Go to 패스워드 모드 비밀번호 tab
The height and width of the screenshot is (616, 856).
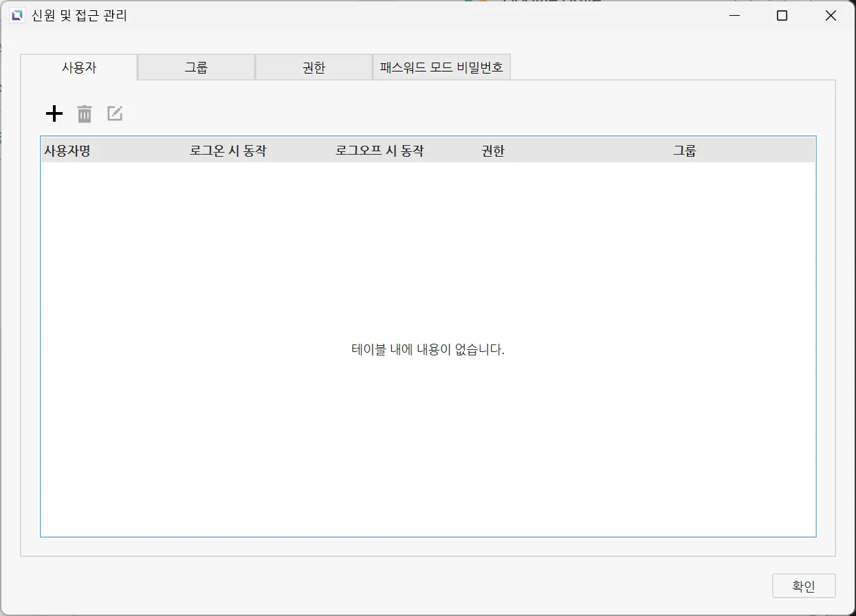441,67
